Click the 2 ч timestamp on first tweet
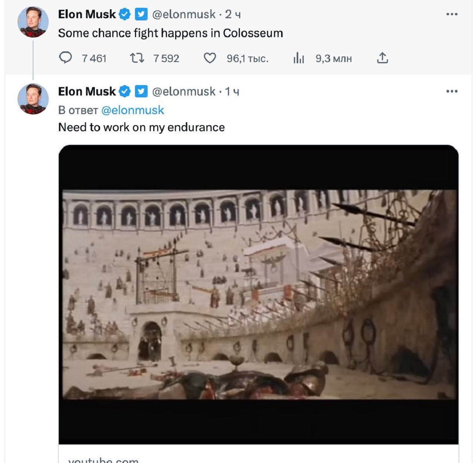Viewport: 476px width, 463px height. [233, 14]
